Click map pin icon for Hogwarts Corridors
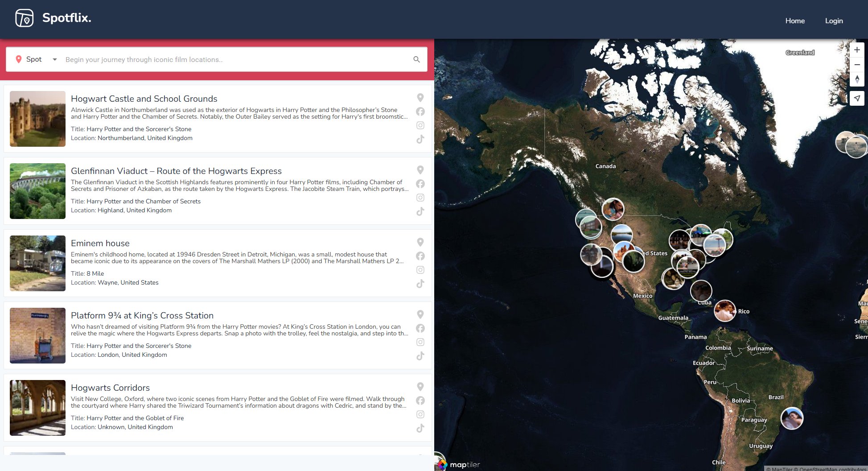868x471 pixels. tap(420, 387)
